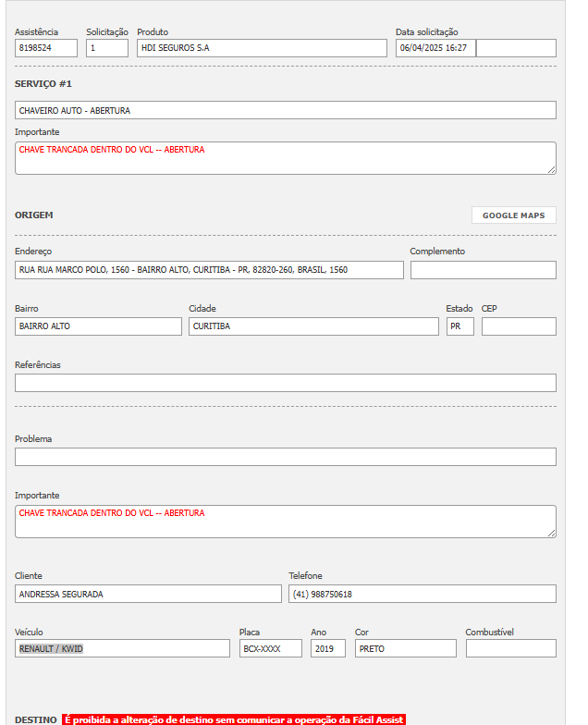Focus the Assistência number field
The width and height of the screenshot is (588, 725).
pyautogui.click(x=46, y=48)
